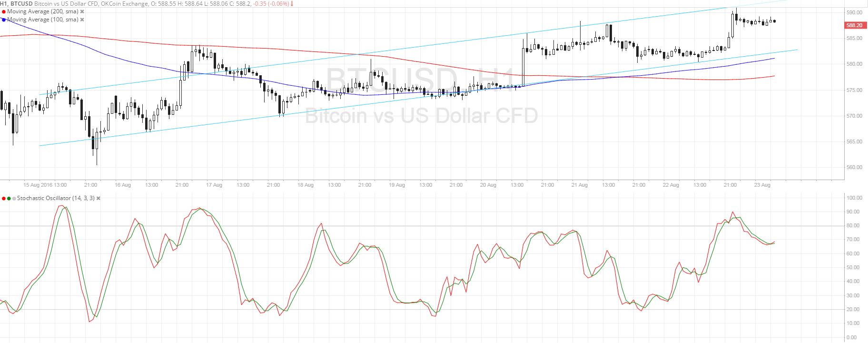This screenshot has height=343, width=868.
Task: Click the 20.00 stochastic axis label
Action: (x=853, y=309)
